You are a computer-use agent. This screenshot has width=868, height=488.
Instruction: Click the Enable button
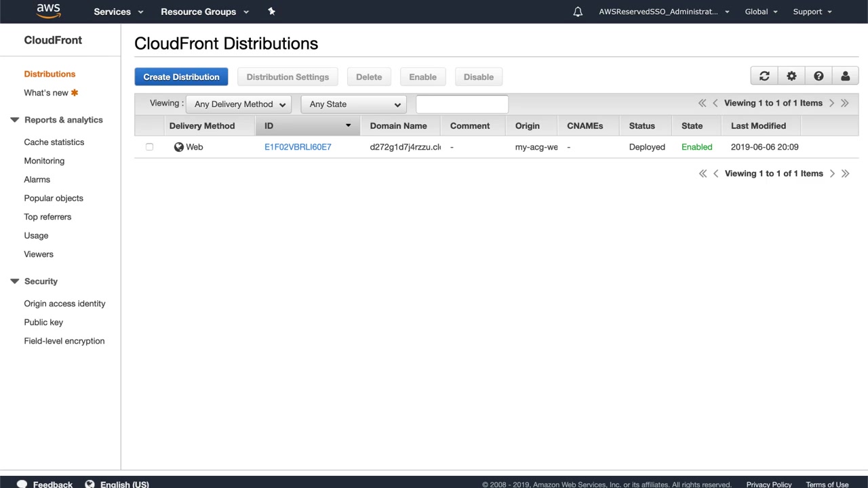pos(422,77)
